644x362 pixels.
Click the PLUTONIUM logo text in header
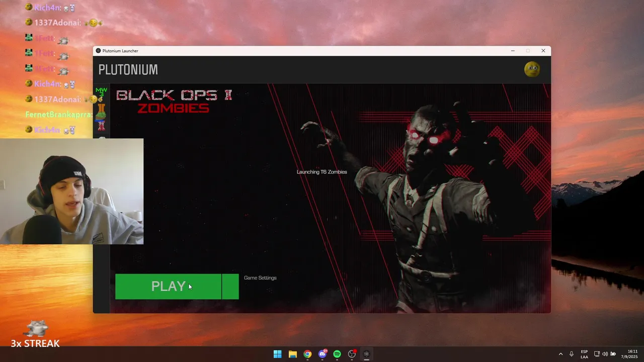tap(128, 69)
